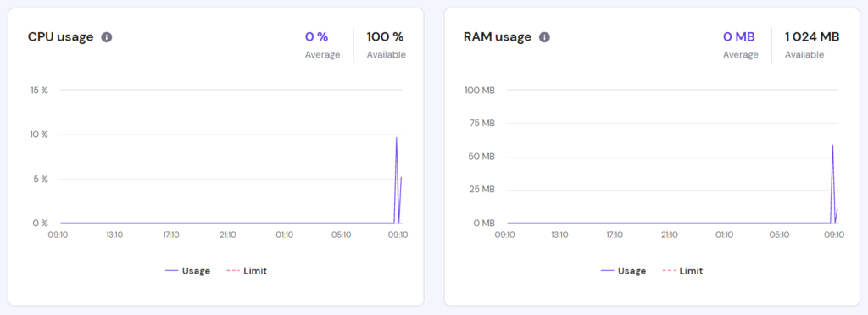Click the 21:10 label on CPU chart
The height and width of the screenshot is (315, 868).
click(x=228, y=235)
